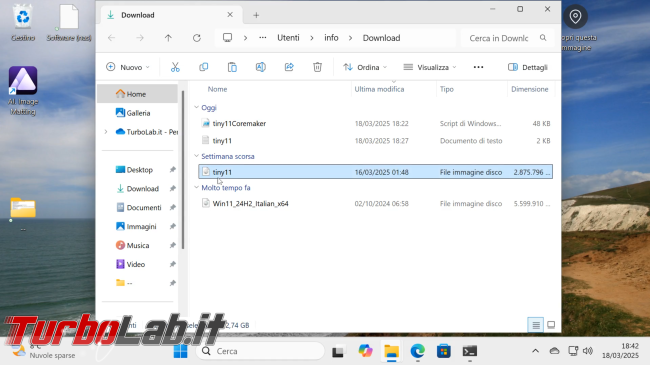Click the Copy icon in toolbar
The height and width of the screenshot is (365, 650).
tap(204, 67)
